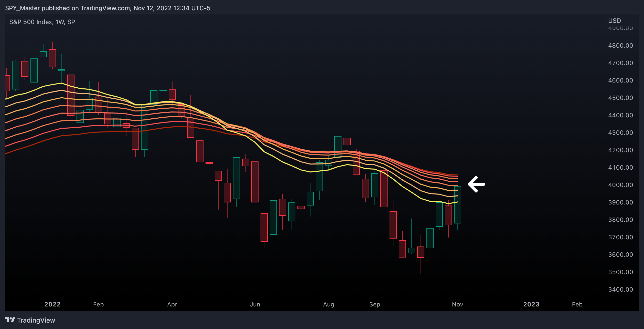The image size is (644, 329).
Task: Click the 4500.00 price axis label
Action: [x=620, y=98]
